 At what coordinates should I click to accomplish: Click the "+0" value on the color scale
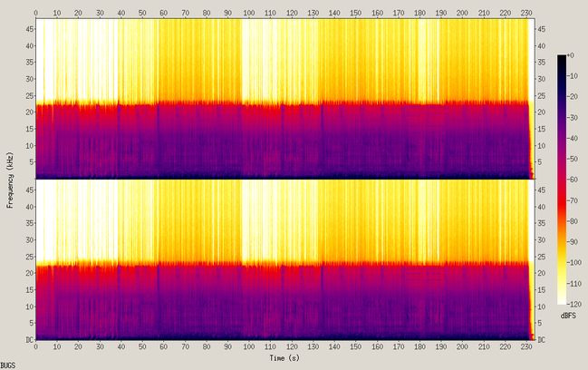pos(571,55)
